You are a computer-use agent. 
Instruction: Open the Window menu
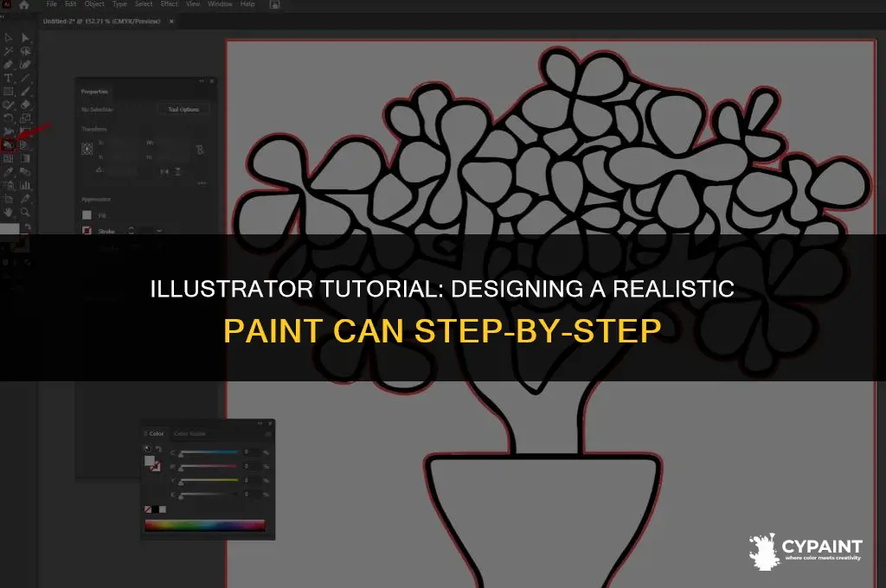pos(220,4)
